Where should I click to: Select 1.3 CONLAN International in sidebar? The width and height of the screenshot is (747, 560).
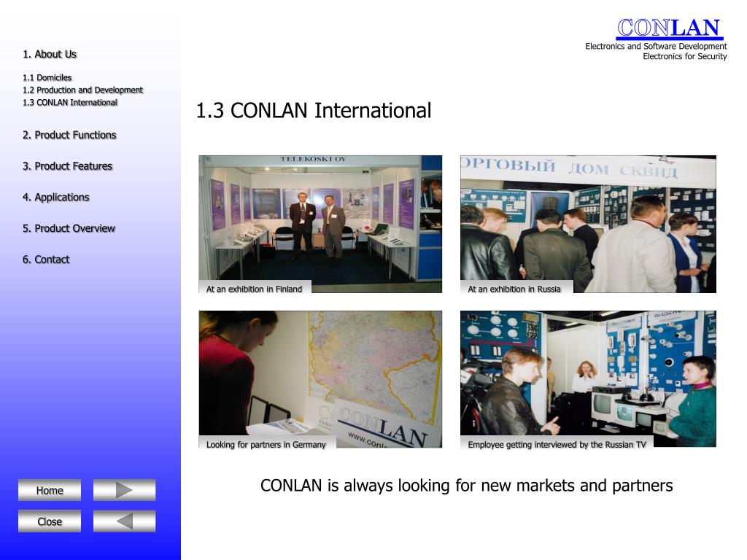70,102
